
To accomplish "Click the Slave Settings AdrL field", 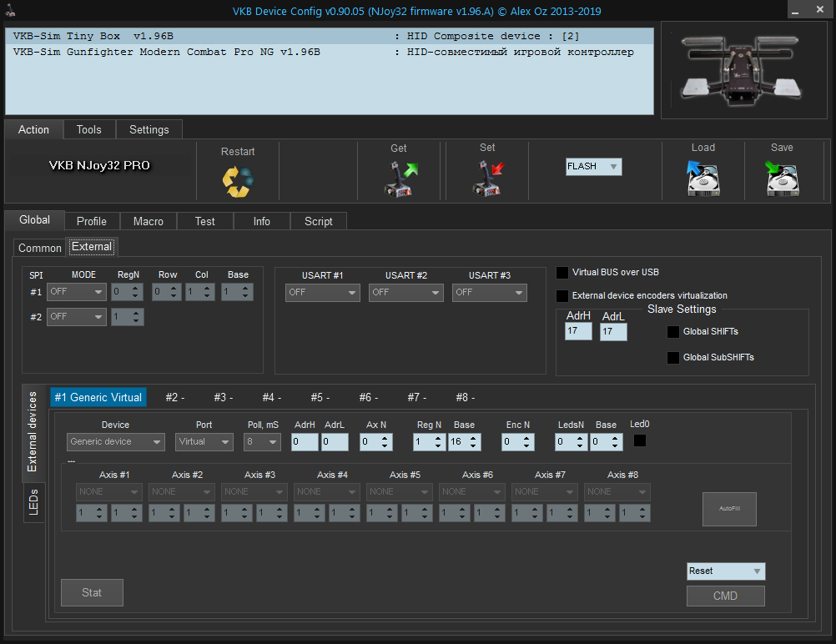I will pyautogui.click(x=613, y=332).
